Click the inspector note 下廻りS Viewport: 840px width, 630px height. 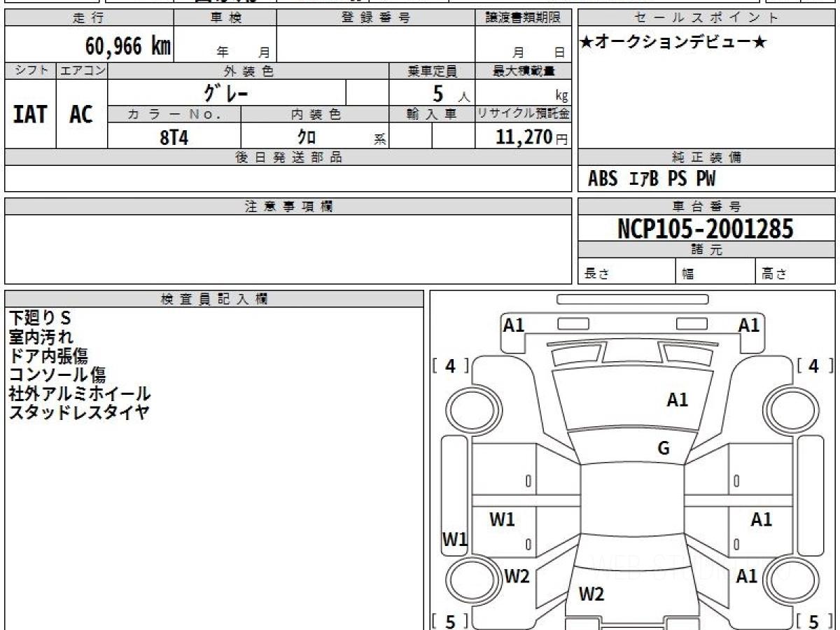(x=41, y=318)
